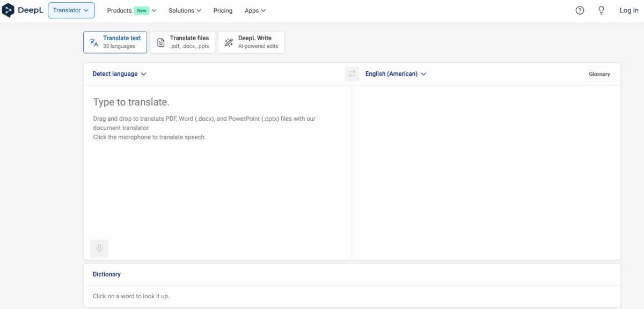The width and height of the screenshot is (644, 309).
Task: Open the English (American) target language dropdown
Action: coord(396,74)
